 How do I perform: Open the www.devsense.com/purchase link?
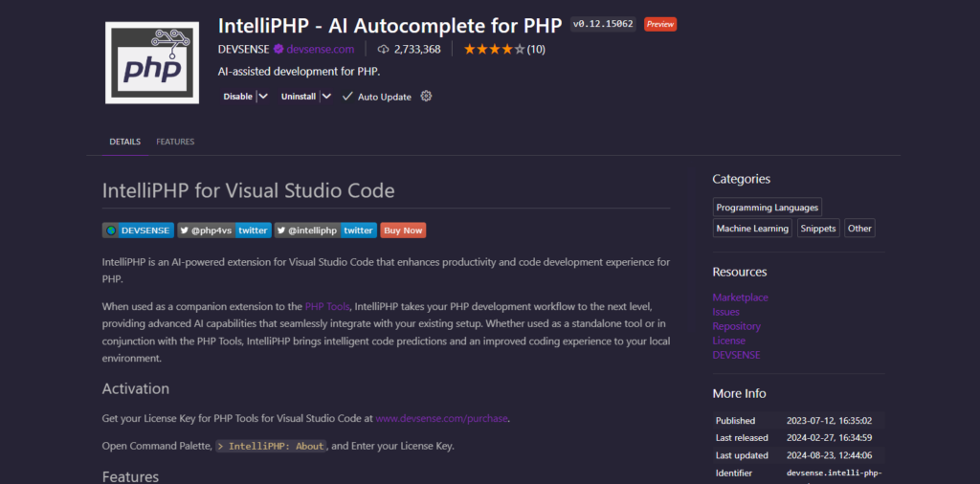[x=441, y=418]
